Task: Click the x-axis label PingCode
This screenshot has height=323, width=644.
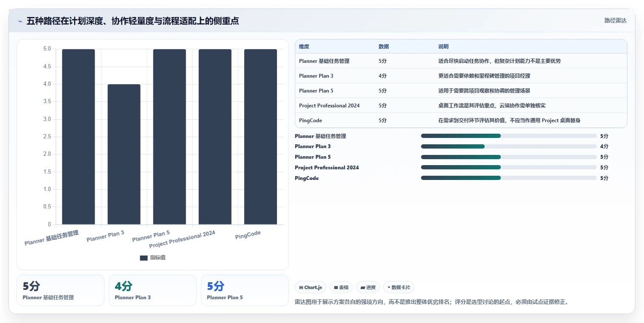Action: click(x=248, y=235)
